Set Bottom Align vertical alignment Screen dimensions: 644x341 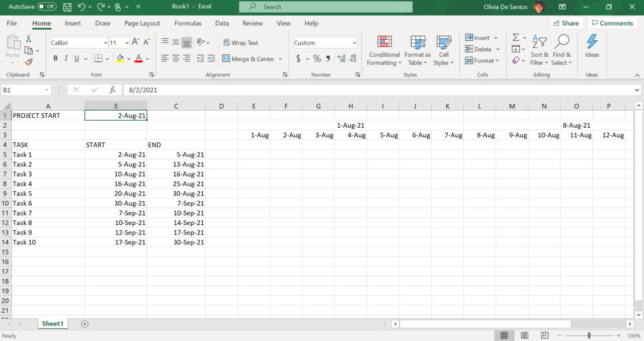187,42
